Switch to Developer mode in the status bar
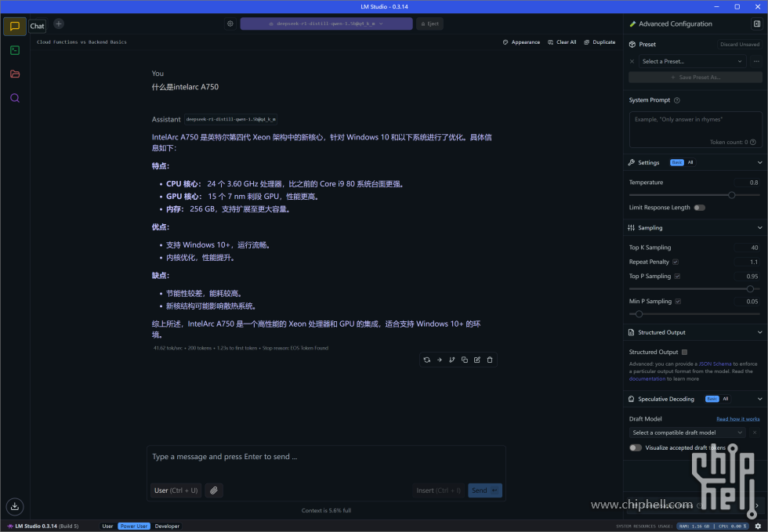 167,526
